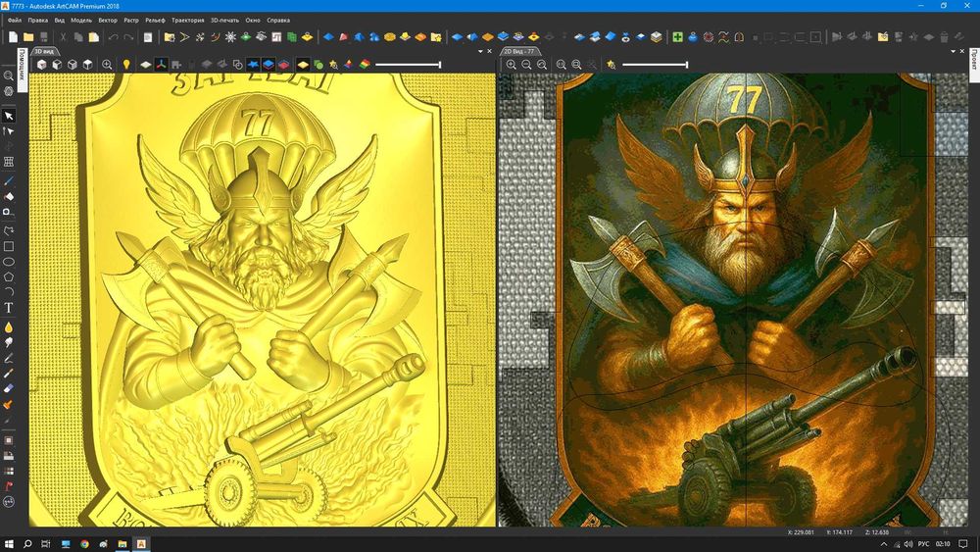Zoom out on the 2D view
This screenshot has height=552, width=980.
[527, 65]
